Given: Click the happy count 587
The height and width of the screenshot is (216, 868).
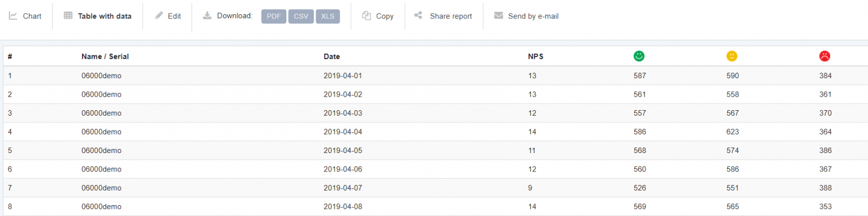Looking at the screenshot, I should (640, 76).
